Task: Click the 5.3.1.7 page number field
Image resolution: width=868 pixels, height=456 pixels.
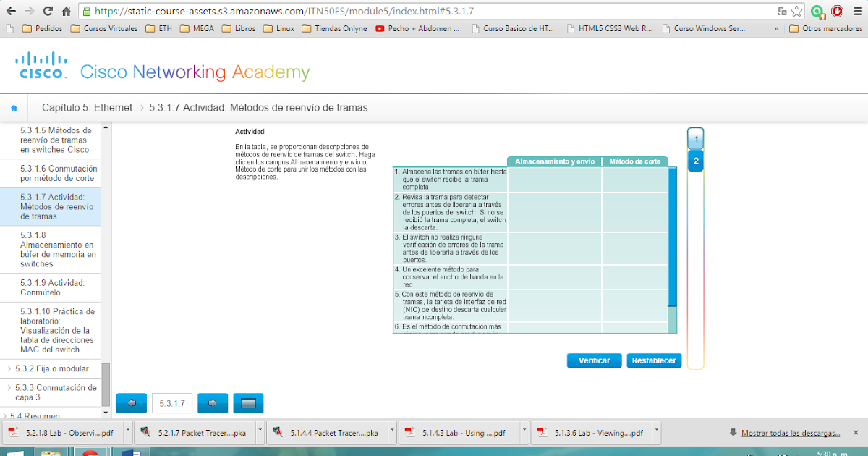Action: pyautogui.click(x=171, y=403)
